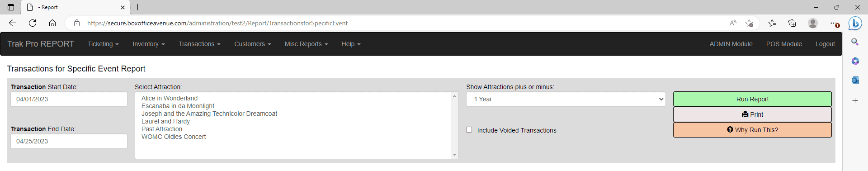The height and width of the screenshot is (171, 868).
Task: Reload the page with the refresh icon
Action: click(33, 23)
